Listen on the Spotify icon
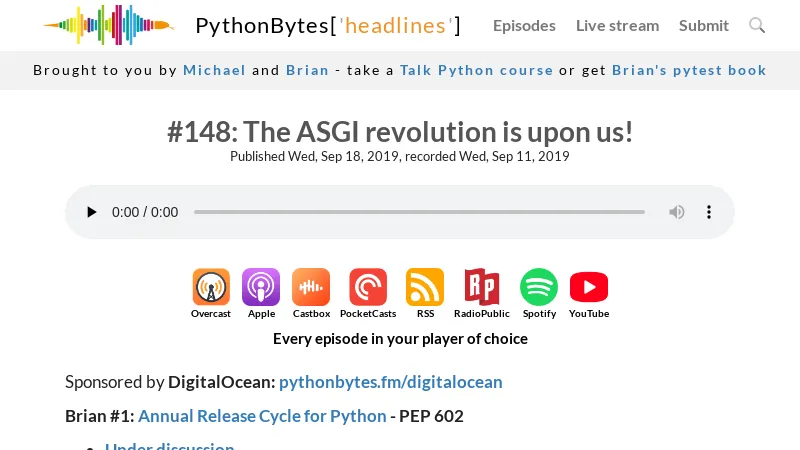The width and height of the screenshot is (800, 450). tap(539, 287)
